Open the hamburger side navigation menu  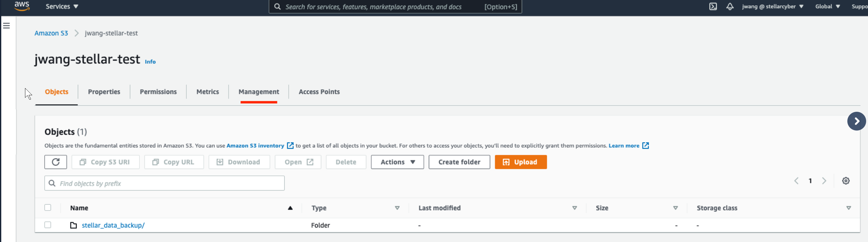[x=6, y=26]
